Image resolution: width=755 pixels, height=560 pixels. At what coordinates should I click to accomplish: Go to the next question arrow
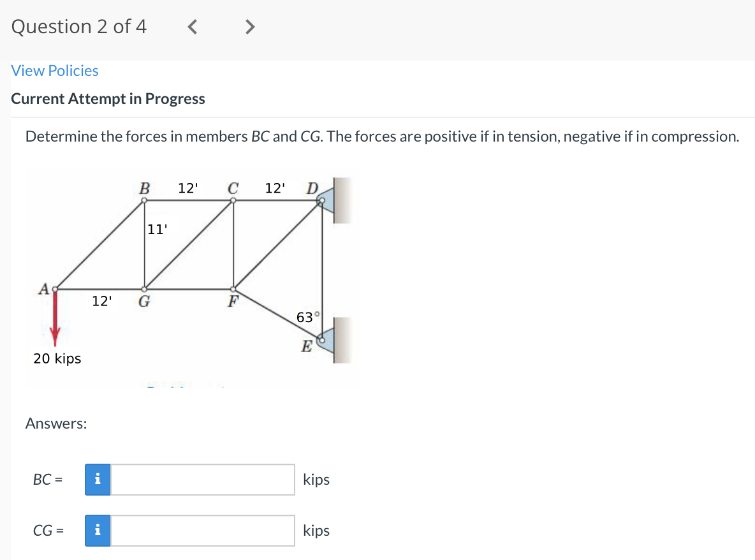tap(249, 27)
